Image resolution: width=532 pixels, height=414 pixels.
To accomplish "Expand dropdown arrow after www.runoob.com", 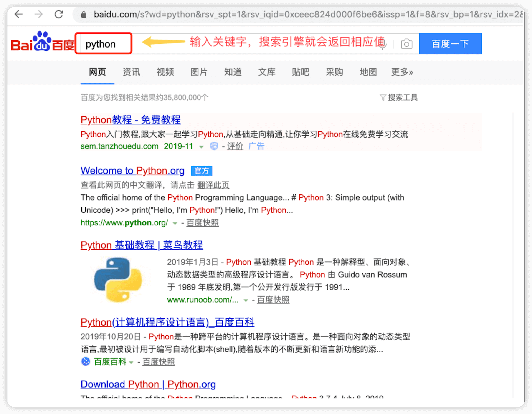I will coord(246,300).
